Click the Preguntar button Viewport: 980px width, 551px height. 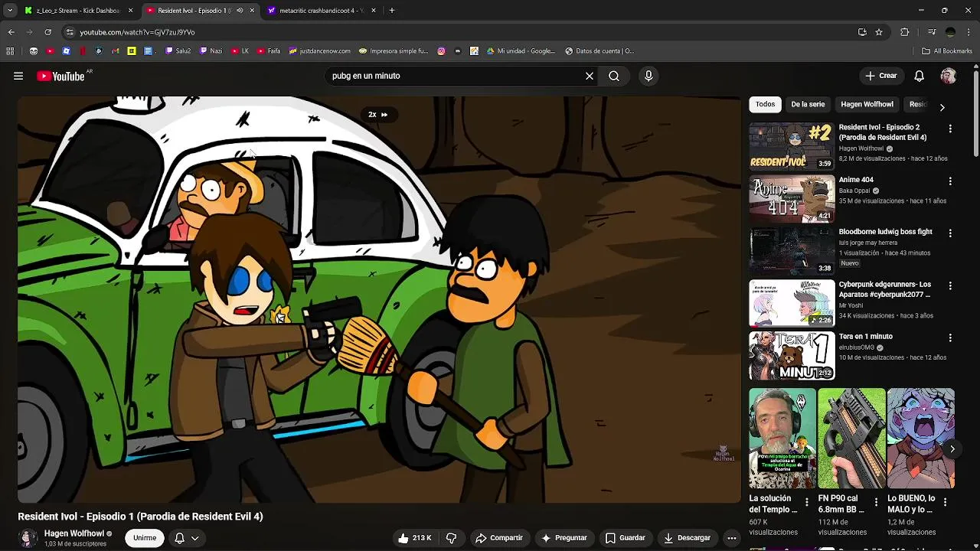pos(563,538)
